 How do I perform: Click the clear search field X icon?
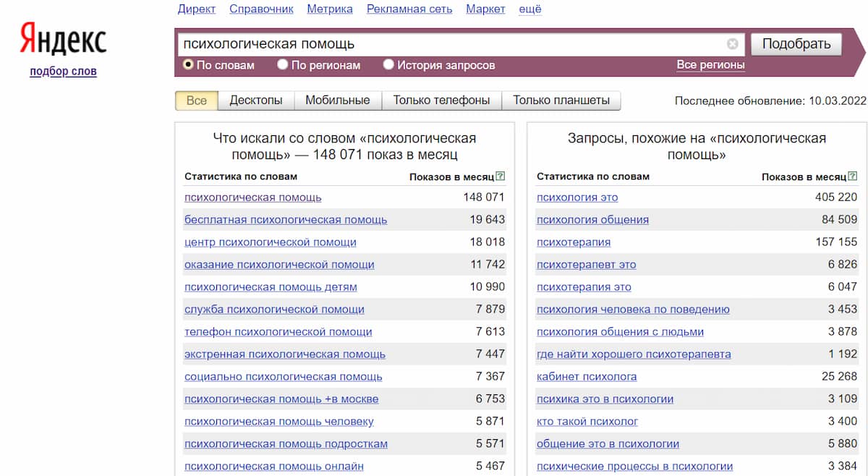(732, 44)
